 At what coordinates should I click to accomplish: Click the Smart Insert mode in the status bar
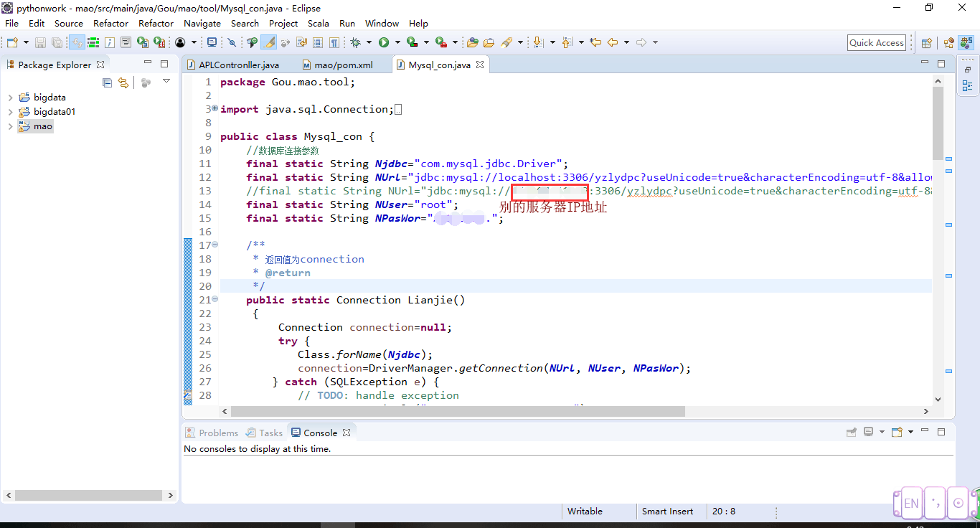click(x=668, y=511)
